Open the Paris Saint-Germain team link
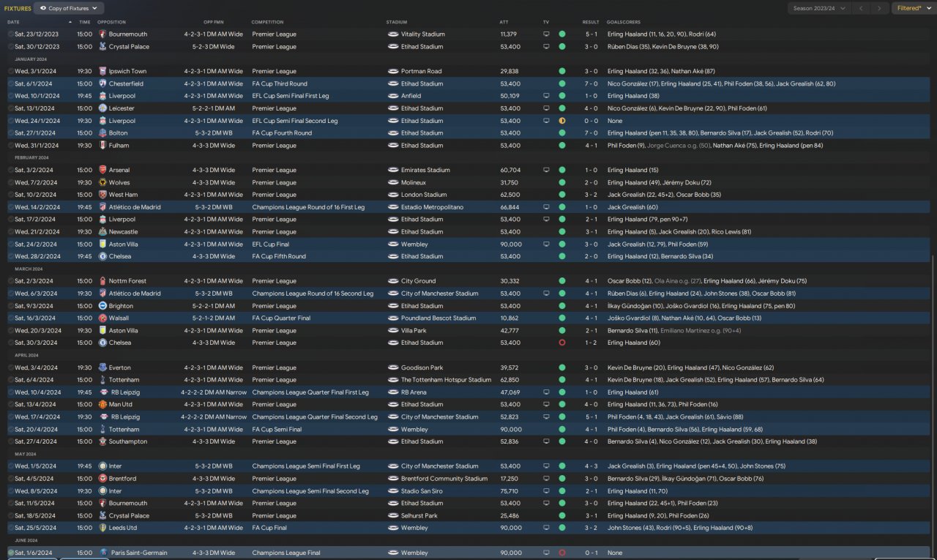Viewport: 937px width, 560px height. pos(139,553)
